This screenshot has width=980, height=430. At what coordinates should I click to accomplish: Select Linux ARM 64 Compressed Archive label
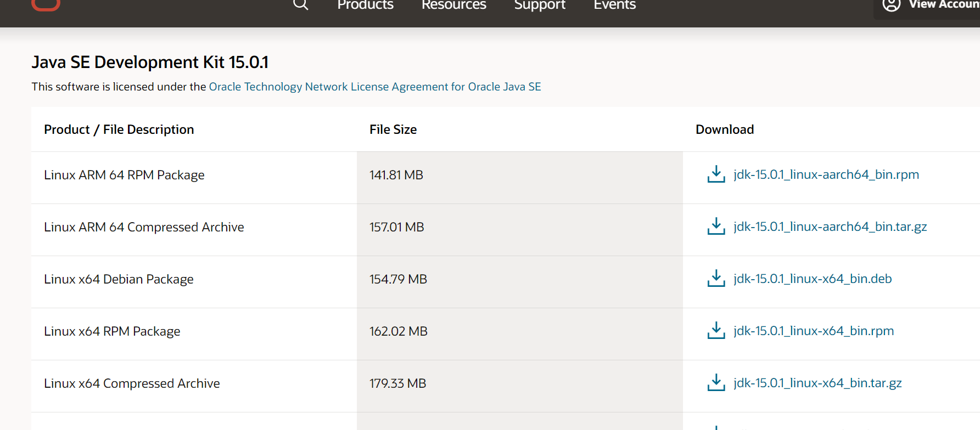coord(144,227)
